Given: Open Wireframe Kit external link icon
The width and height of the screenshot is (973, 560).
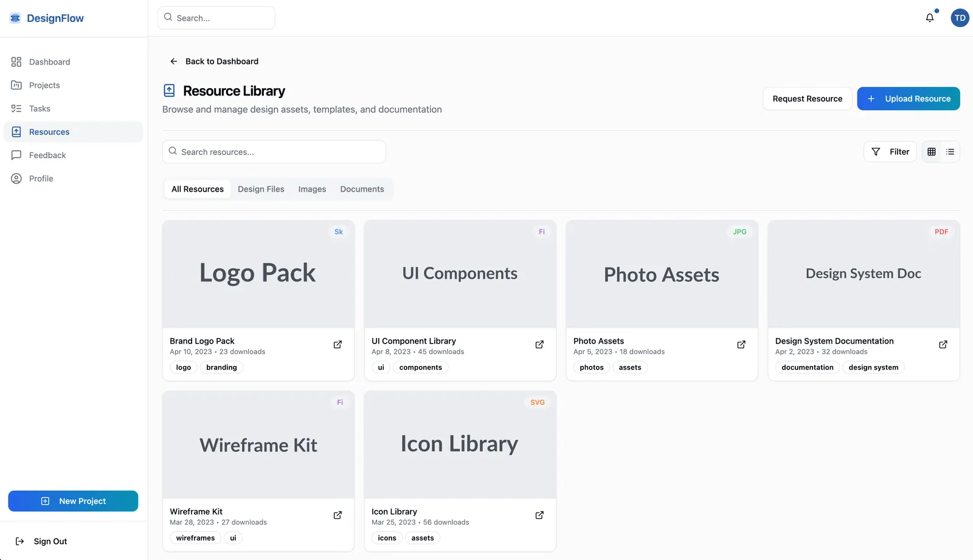Looking at the screenshot, I should (338, 515).
